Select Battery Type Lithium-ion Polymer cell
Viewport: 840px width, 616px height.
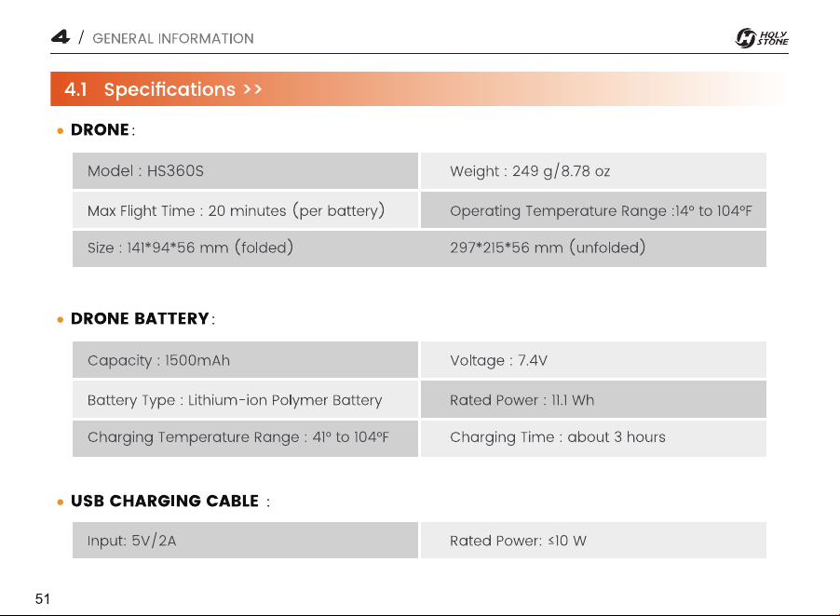pos(245,399)
